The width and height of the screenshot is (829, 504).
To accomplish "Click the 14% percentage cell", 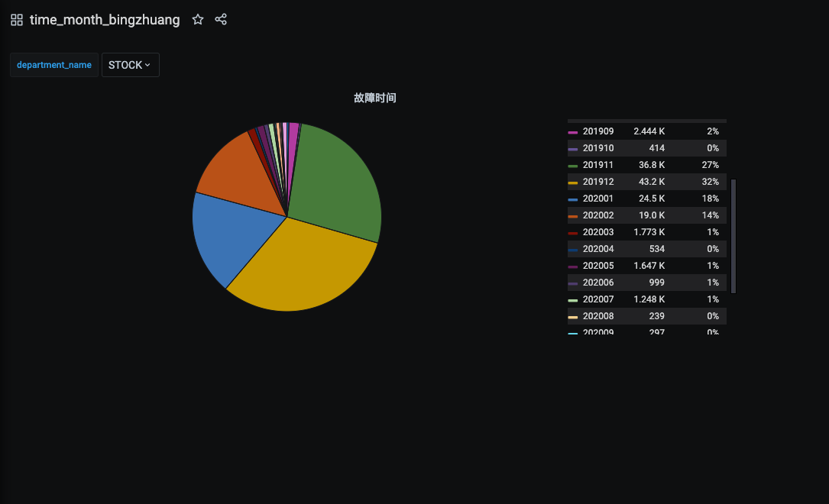I will pyautogui.click(x=710, y=215).
